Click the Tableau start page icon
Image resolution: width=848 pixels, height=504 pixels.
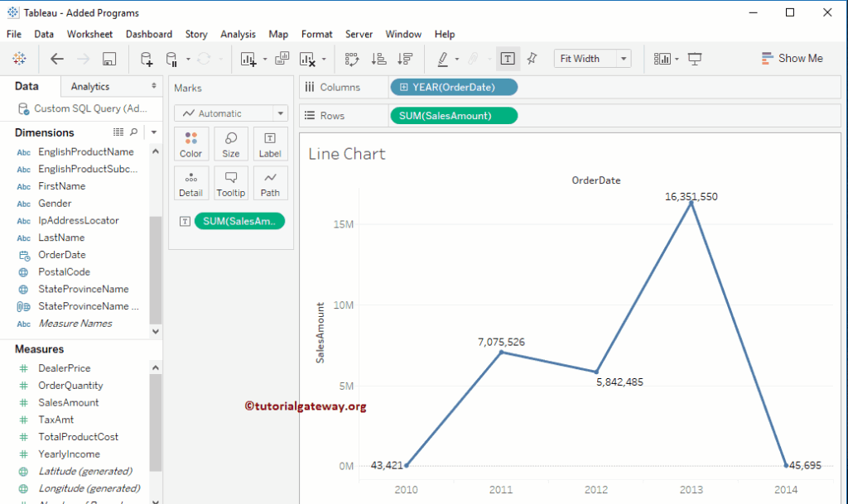click(19, 58)
